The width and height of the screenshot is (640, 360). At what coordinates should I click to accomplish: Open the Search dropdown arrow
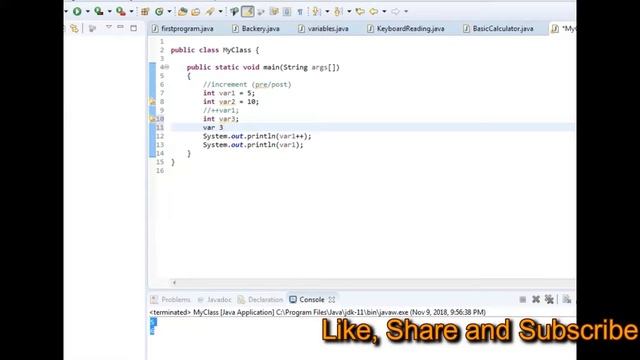coord(220,11)
